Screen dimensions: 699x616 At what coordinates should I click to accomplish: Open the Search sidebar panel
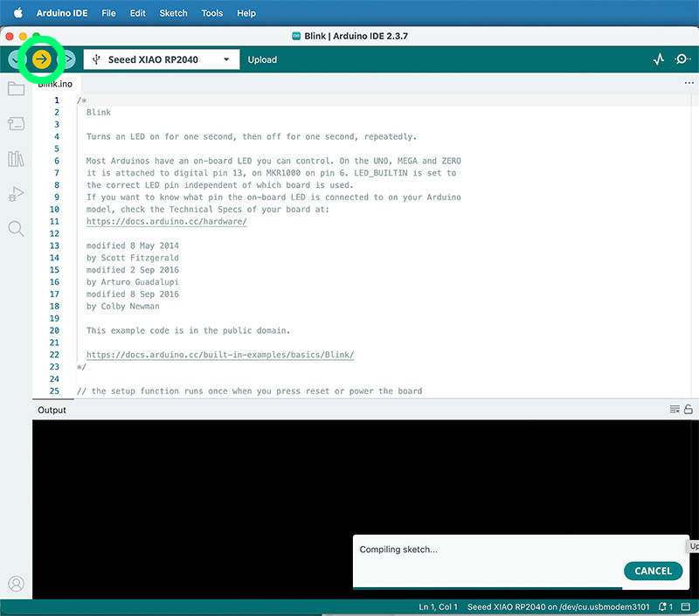(16, 229)
